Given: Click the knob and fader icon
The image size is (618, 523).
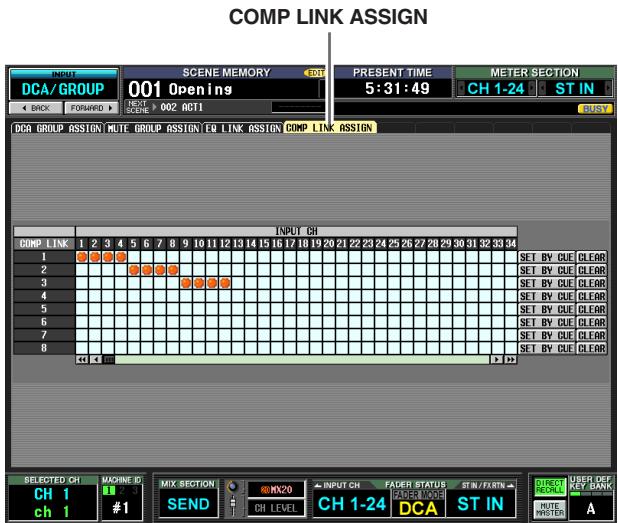Looking at the screenshot, I should (x=233, y=497).
